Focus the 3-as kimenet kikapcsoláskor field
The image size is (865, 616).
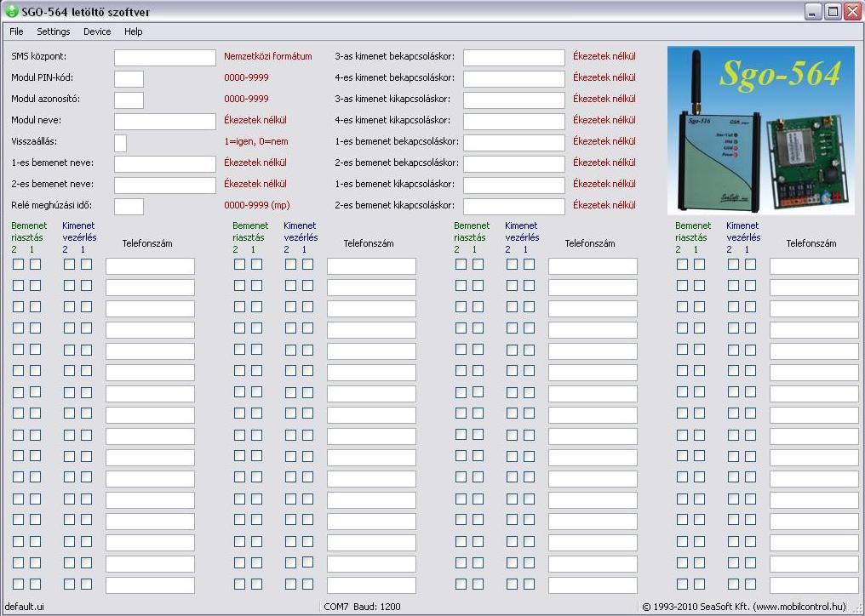click(514, 100)
